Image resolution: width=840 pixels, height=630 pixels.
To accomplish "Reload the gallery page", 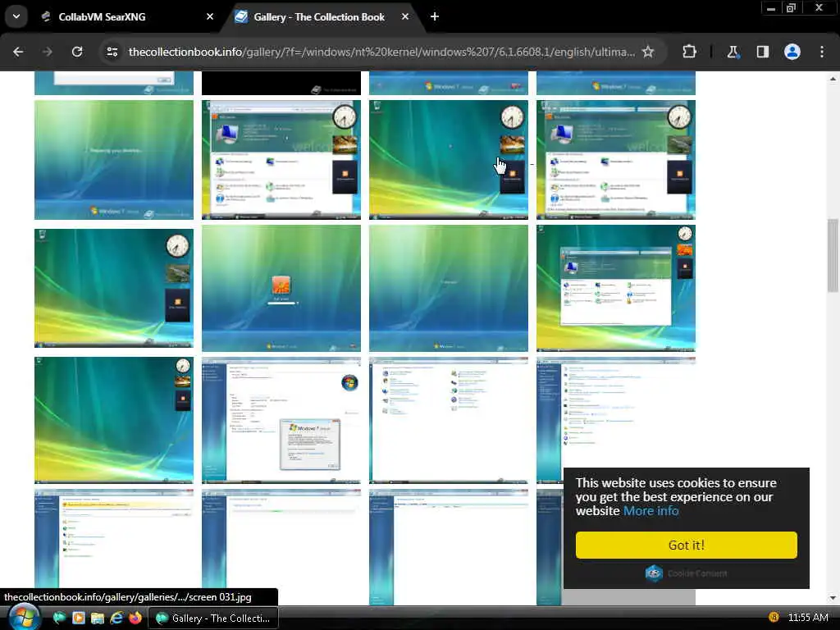I will click(x=77, y=52).
